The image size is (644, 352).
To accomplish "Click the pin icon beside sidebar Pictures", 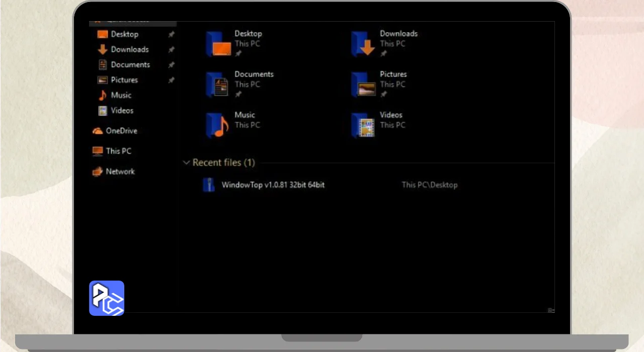I will 171,80.
